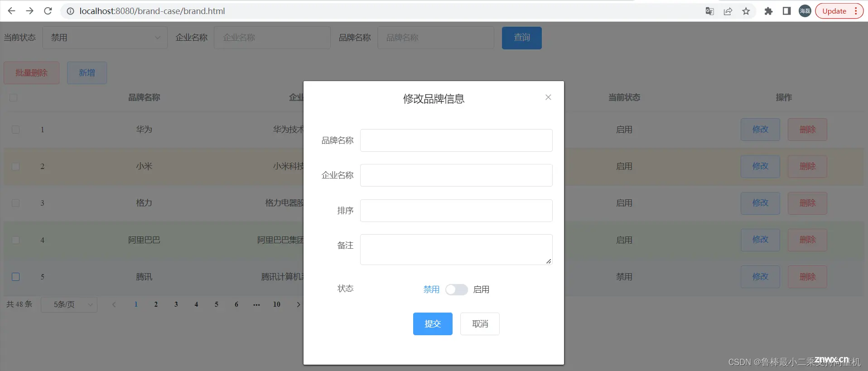Click 修改 for the 华为 row
Screen dimensions: 868x371
tap(760, 130)
